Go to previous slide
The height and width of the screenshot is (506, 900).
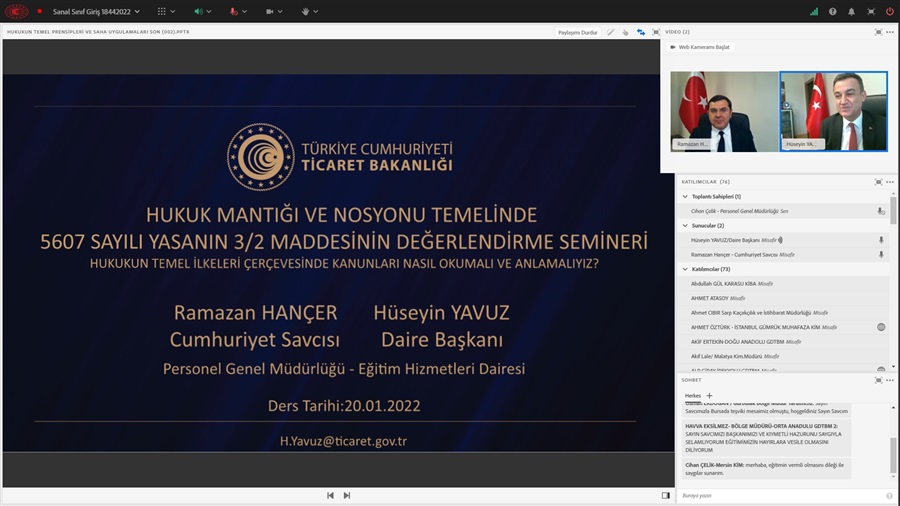coord(330,496)
